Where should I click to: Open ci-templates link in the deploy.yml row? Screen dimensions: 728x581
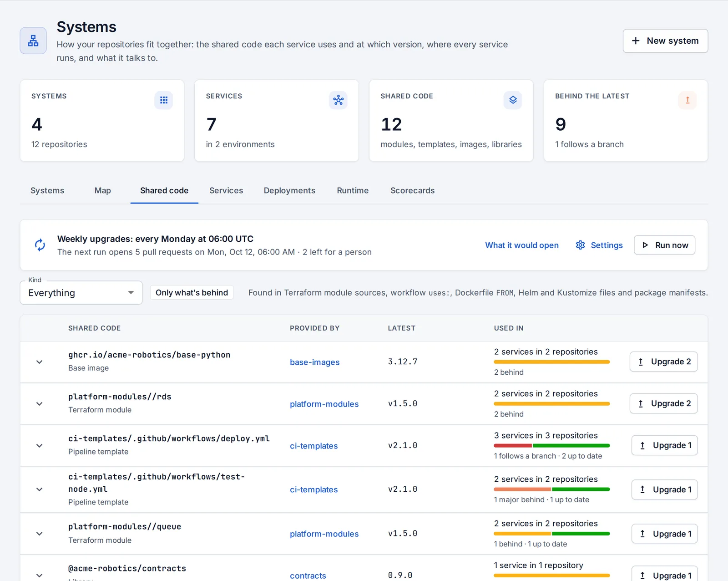click(314, 446)
